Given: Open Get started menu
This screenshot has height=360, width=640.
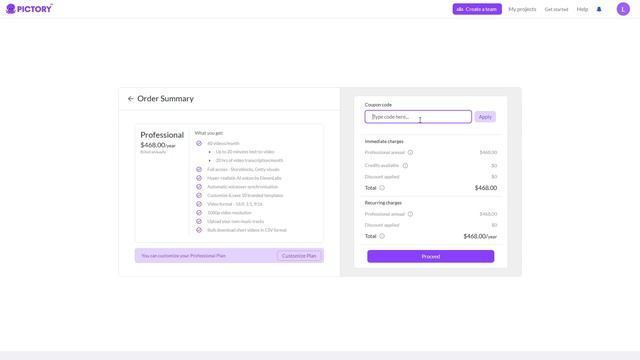Looking at the screenshot, I should 556,9.
